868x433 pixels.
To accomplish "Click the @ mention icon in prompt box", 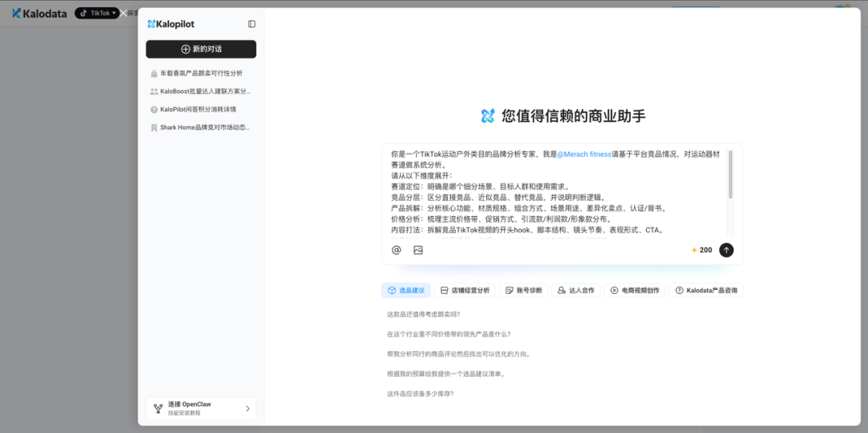I will [395, 250].
